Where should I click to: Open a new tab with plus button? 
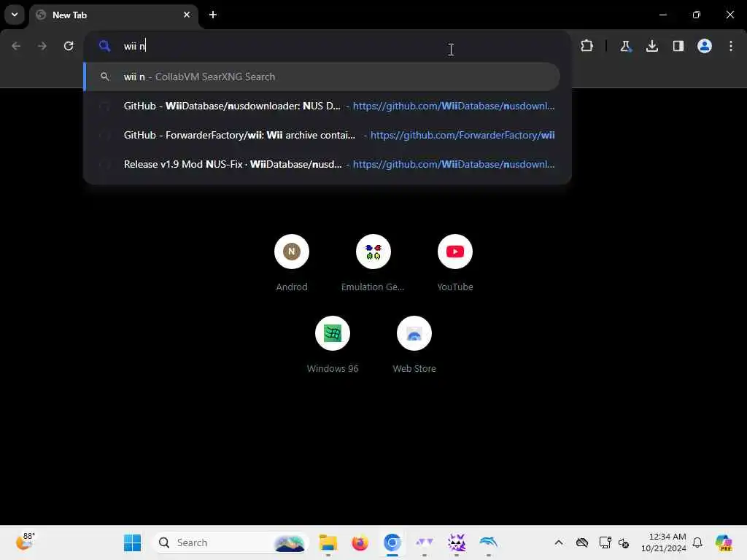click(x=213, y=15)
